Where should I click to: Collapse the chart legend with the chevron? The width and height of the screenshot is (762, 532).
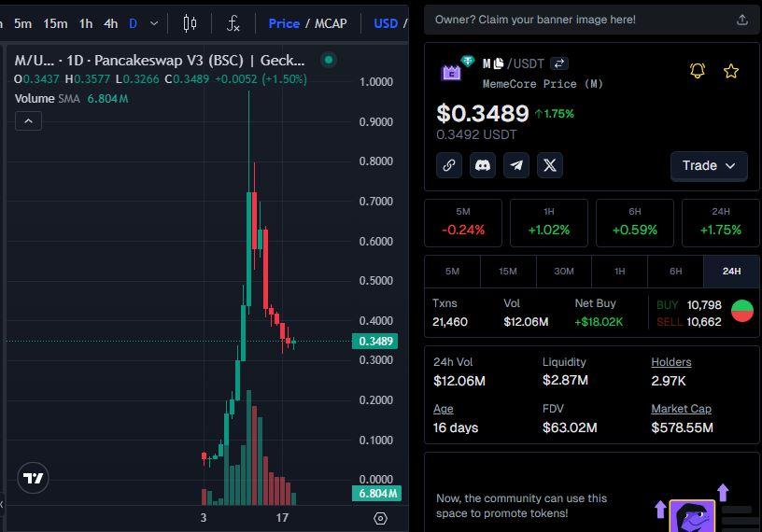[x=28, y=120]
